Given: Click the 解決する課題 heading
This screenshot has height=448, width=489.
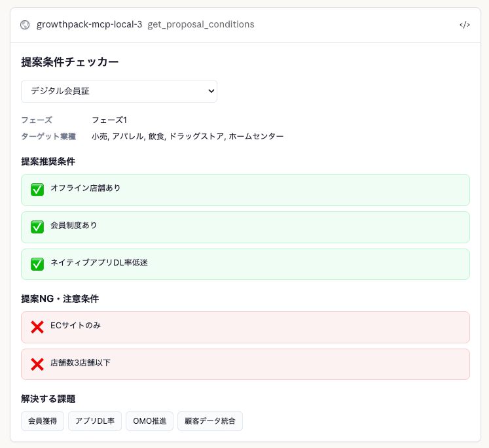Looking at the screenshot, I should coord(48,399).
